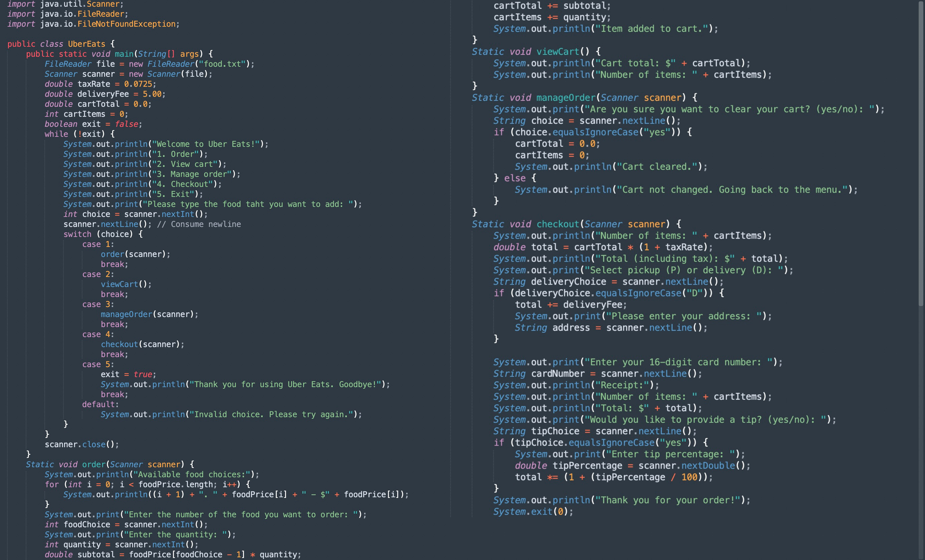The image size is (925, 560).
Task: Click the manageOrder method declaration
Action: click(x=566, y=97)
